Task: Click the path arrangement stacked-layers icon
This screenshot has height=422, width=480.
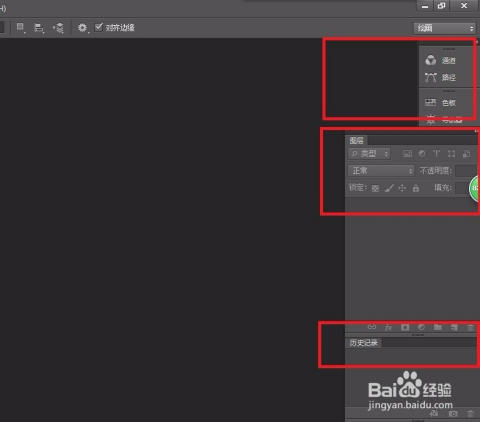Action: coord(58,28)
